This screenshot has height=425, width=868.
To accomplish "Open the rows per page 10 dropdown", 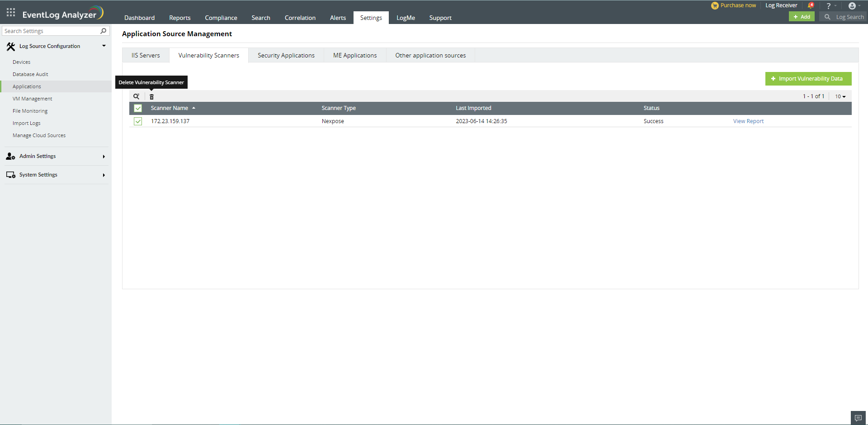I will click(x=840, y=96).
